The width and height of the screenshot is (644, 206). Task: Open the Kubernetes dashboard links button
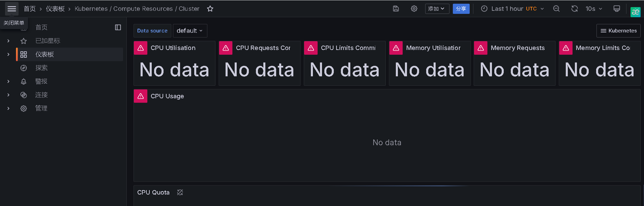pos(618,31)
